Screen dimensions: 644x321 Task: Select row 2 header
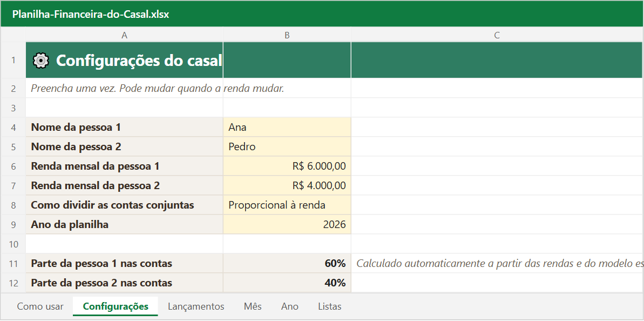(x=13, y=89)
